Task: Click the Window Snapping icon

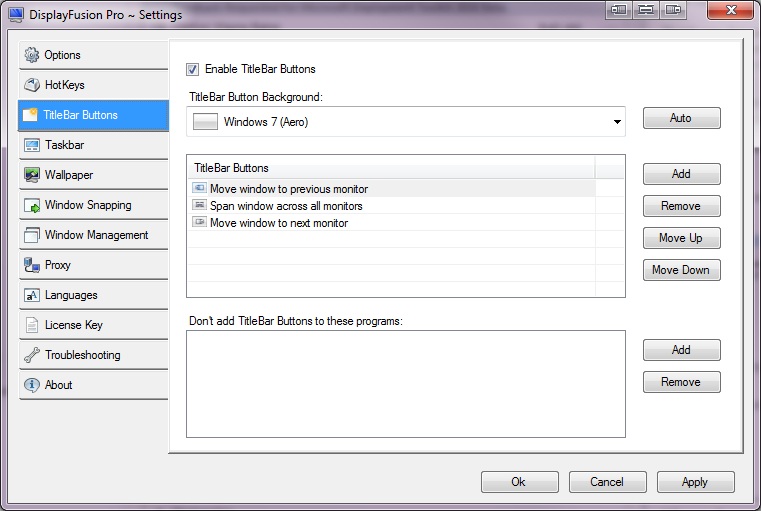Action: tap(32, 205)
